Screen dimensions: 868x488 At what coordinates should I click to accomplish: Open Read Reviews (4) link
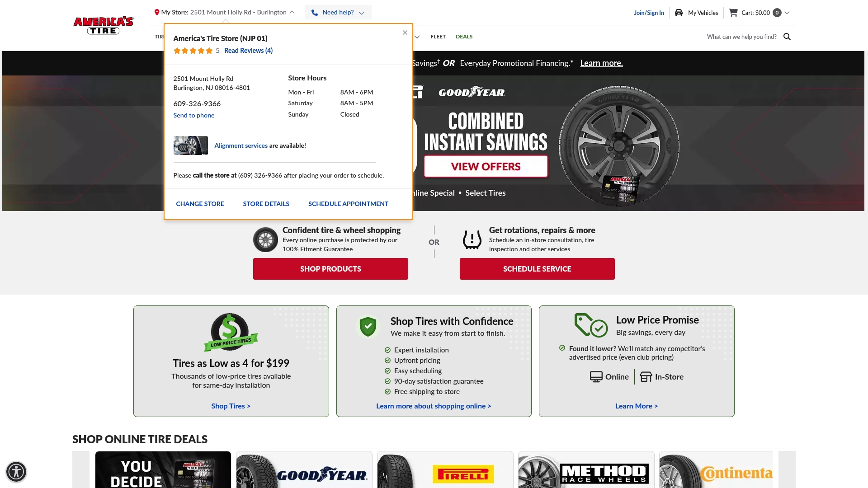coord(248,51)
